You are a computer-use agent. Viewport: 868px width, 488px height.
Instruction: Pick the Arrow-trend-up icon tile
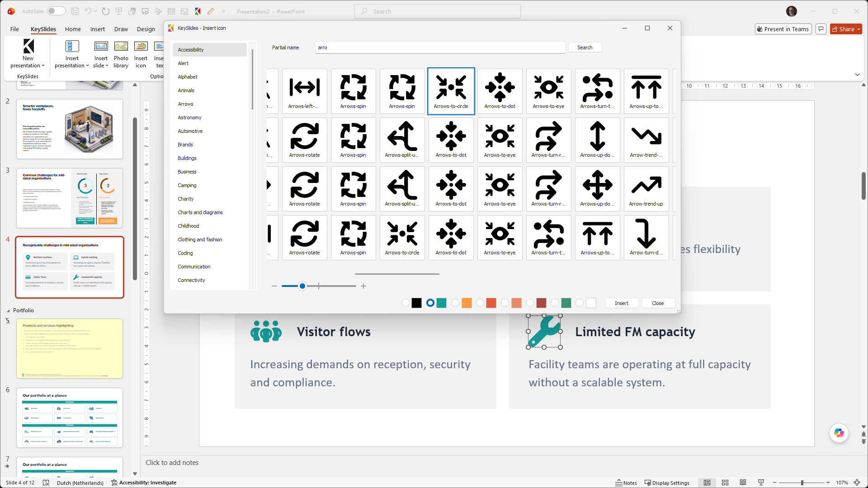tap(646, 189)
